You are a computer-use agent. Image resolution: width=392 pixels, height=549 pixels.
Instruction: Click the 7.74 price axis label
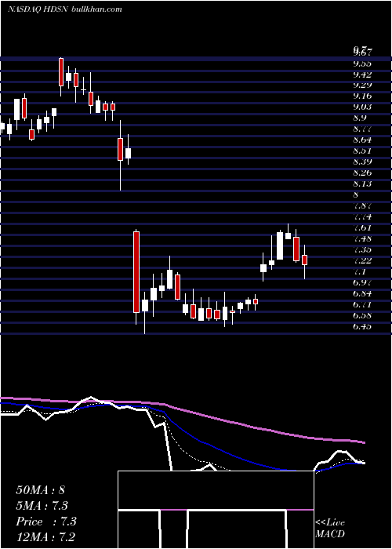click(362, 216)
